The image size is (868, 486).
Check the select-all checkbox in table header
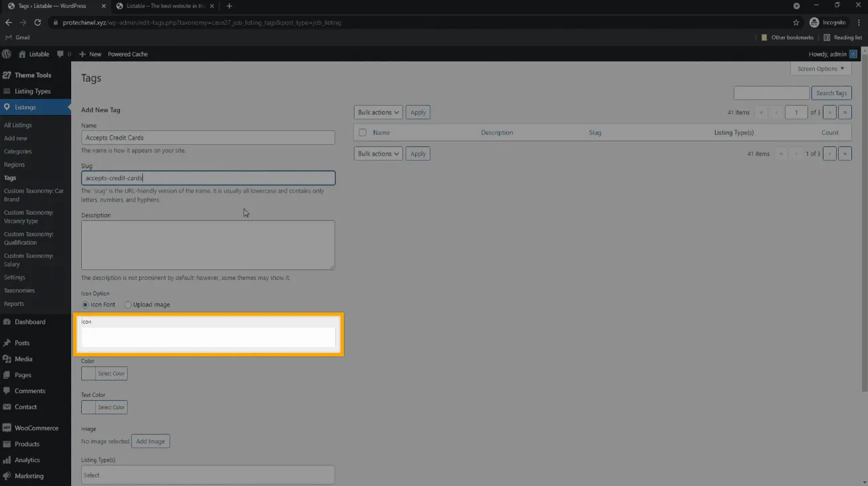point(362,132)
